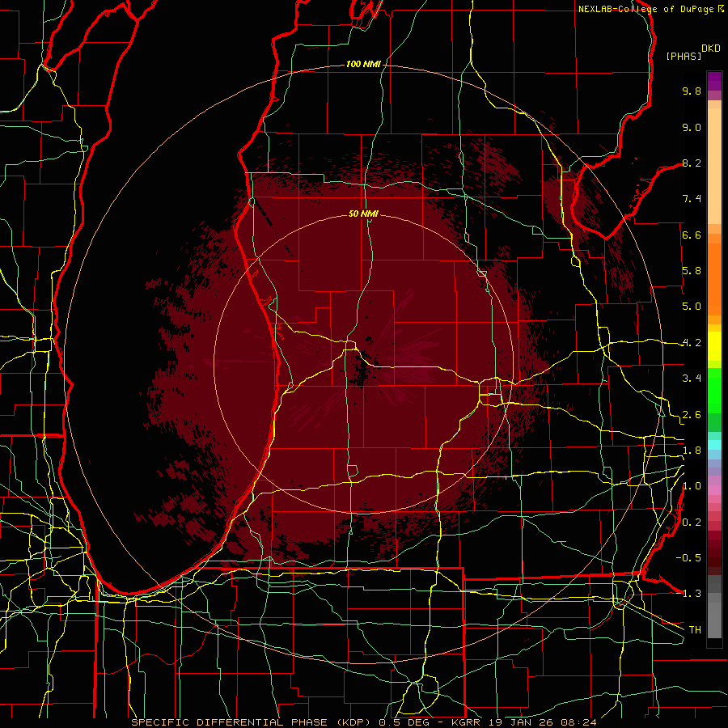Screen dimensions: 728x728
Task: Select the pink segment of the color bar
Action: point(714,490)
